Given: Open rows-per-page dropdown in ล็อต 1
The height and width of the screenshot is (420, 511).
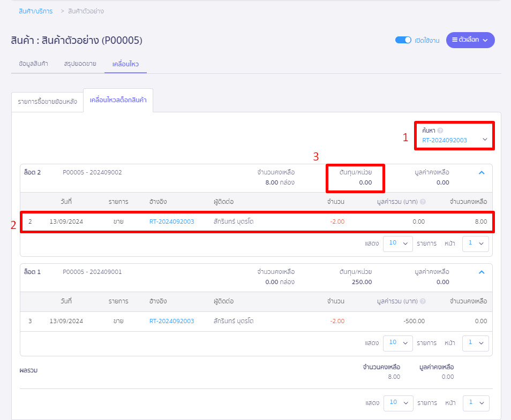Looking at the screenshot, I should [398, 343].
